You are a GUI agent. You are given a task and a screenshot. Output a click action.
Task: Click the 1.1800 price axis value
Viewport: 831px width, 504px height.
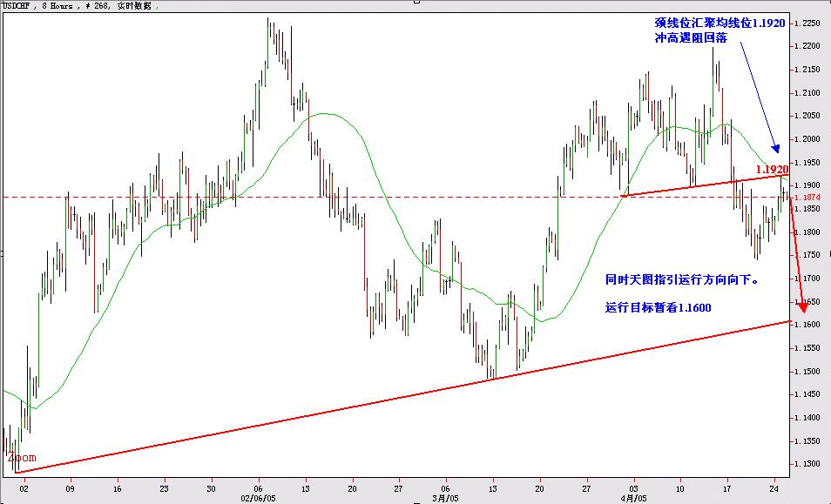tap(806, 232)
